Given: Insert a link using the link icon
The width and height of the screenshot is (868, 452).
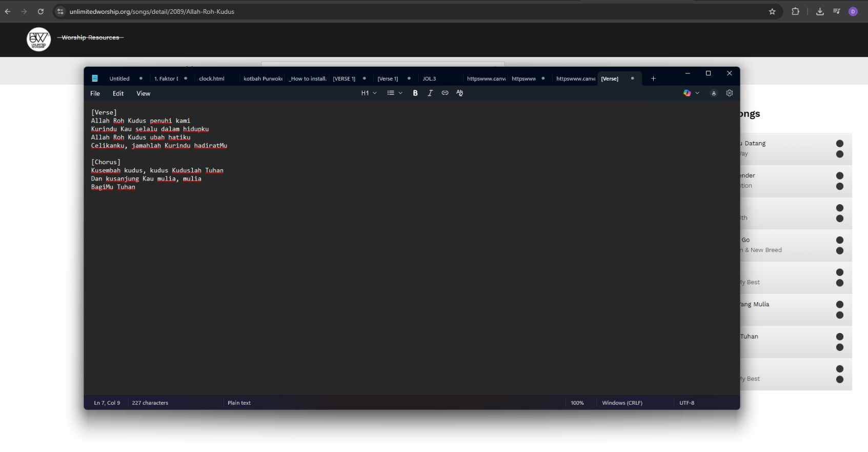Looking at the screenshot, I should (x=445, y=93).
